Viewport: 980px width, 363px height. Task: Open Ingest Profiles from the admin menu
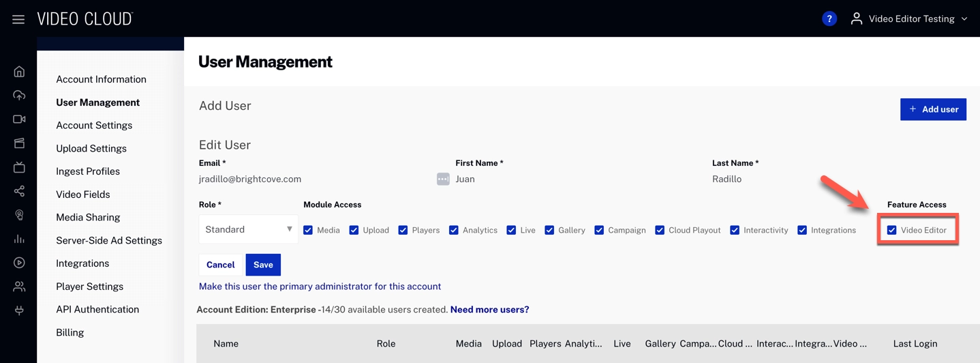click(x=88, y=171)
